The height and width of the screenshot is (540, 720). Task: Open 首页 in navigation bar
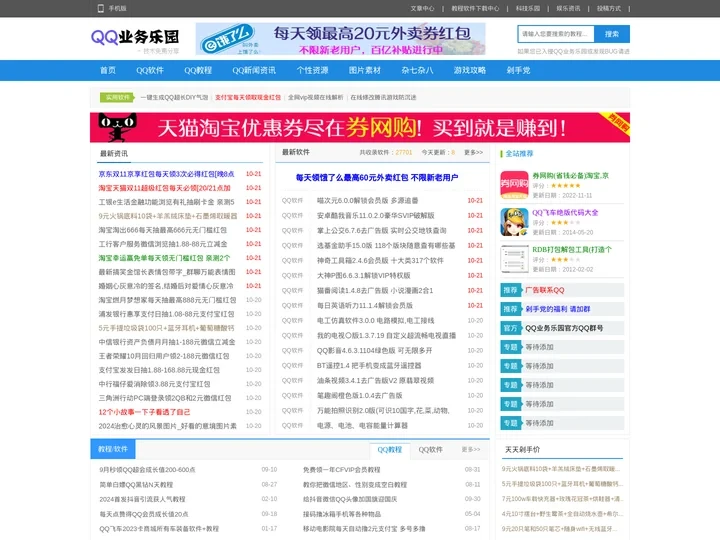[x=108, y=70]
